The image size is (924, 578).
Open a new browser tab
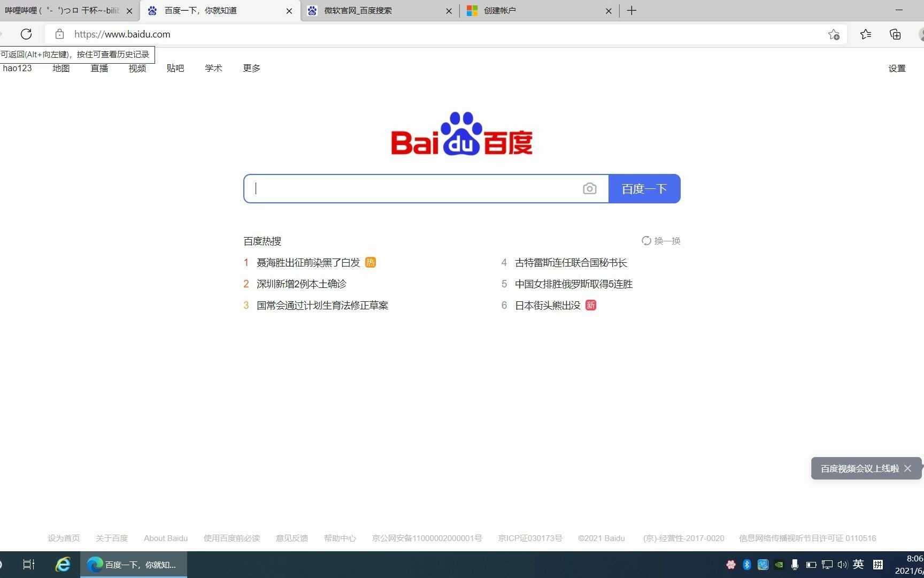click(632, 11)
